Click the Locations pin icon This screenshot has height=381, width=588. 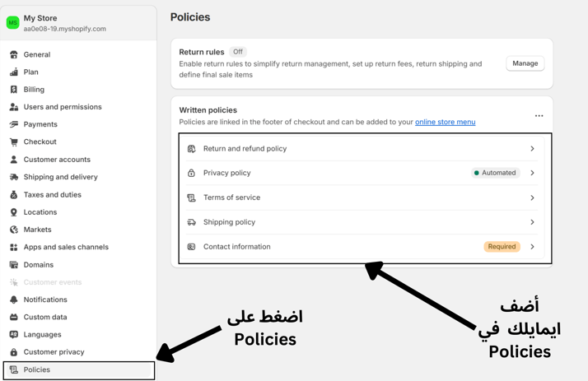coord(14,212)
